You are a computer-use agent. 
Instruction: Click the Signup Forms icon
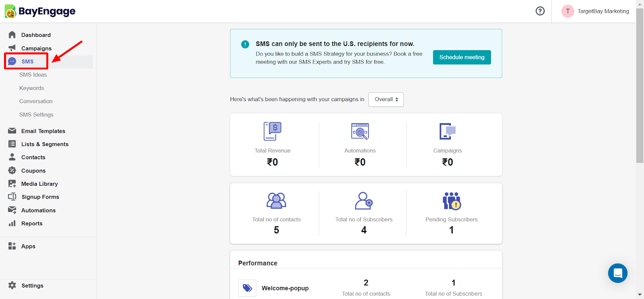click(x=12, y=197)
